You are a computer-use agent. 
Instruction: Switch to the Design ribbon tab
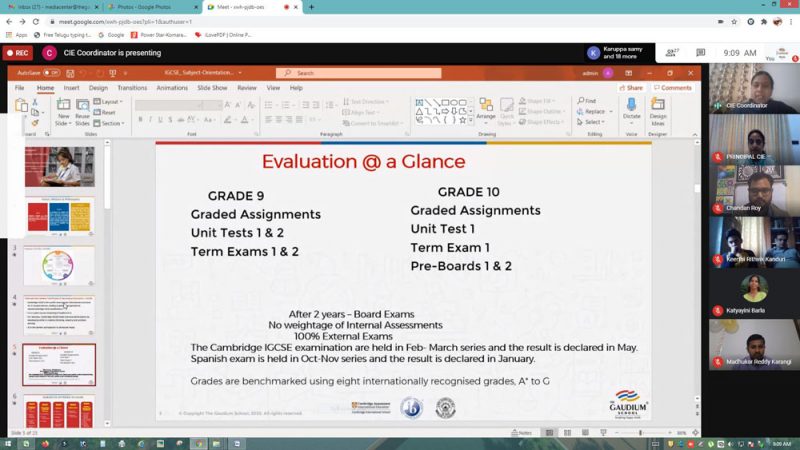point(98,88)
